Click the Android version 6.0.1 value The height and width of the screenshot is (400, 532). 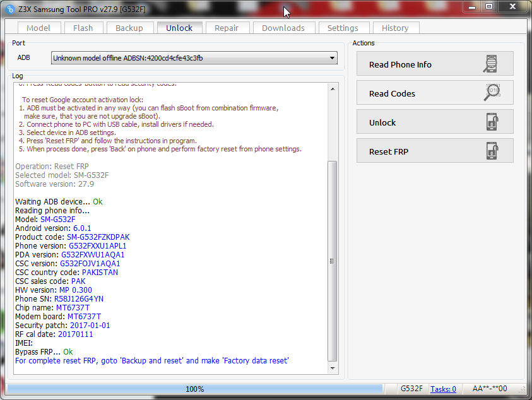(82, 228)
